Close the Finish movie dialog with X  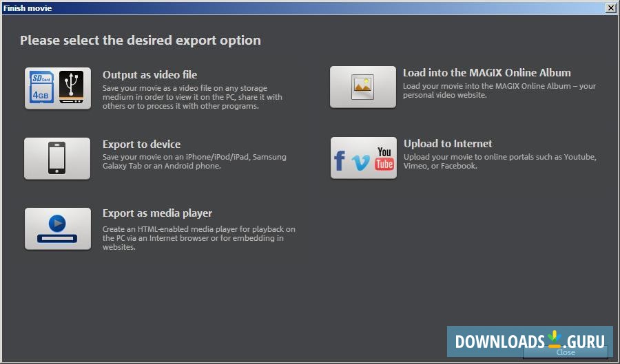[610, 8]
